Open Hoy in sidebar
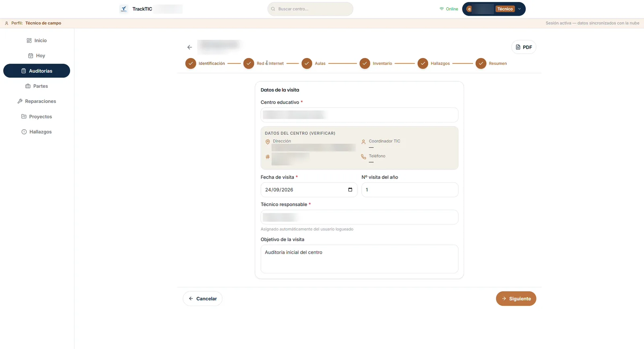 [x=37, y=56]
